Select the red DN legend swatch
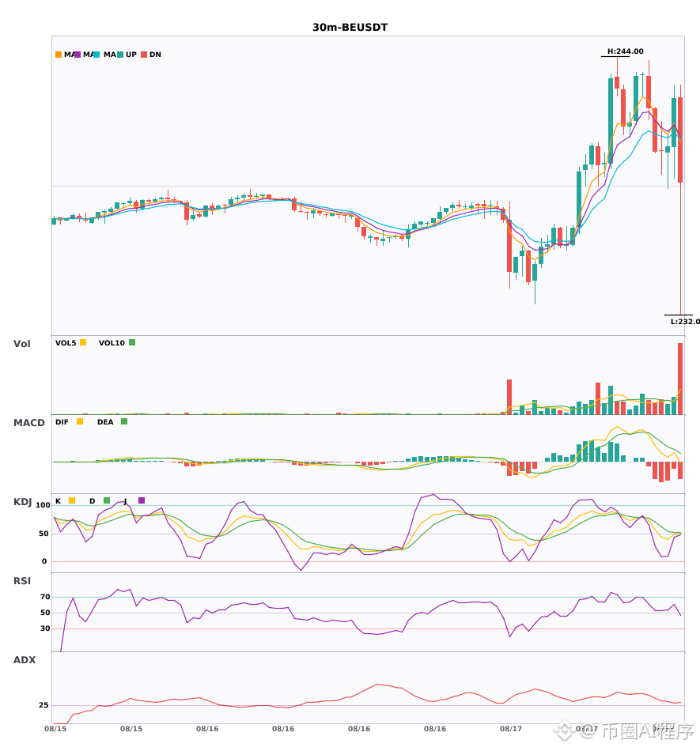The height and width of the screenshot is (751, 700). (x=144, y=55)
